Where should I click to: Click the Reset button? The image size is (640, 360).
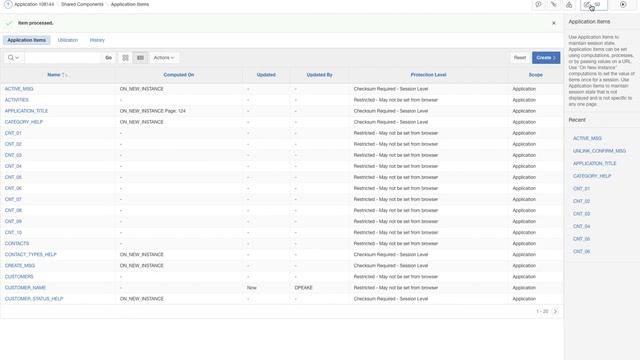[x=520, y=58]
